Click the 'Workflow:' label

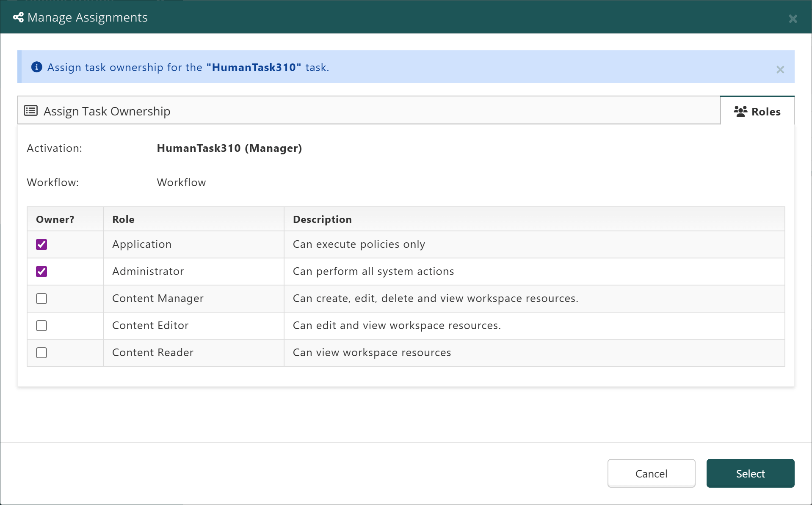[x=53, y=182]
